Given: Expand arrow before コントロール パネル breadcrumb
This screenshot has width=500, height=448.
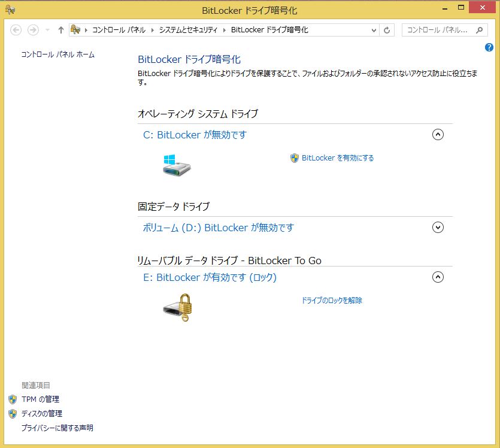Looking at the screenshot, I should (86, 30).
